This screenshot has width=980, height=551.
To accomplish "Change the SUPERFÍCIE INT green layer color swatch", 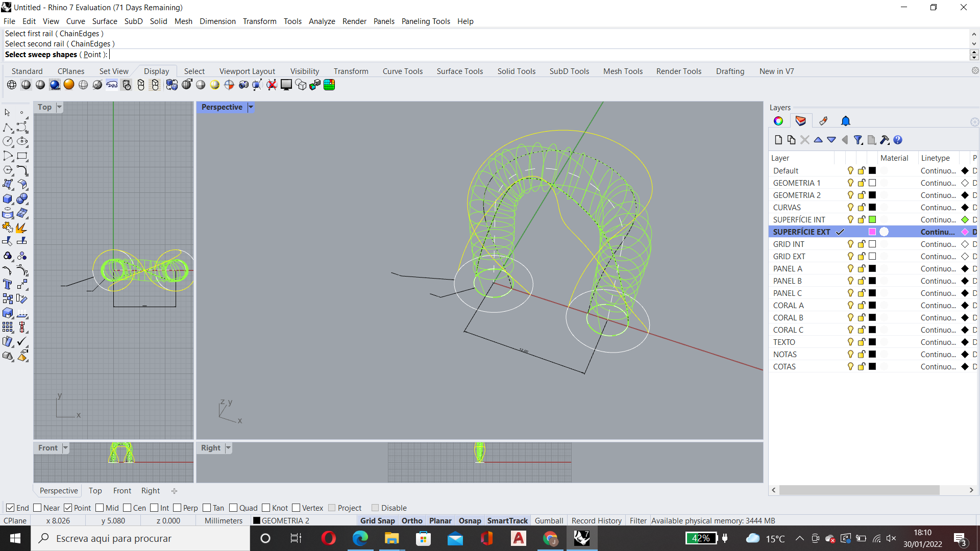I will [872, 219].
